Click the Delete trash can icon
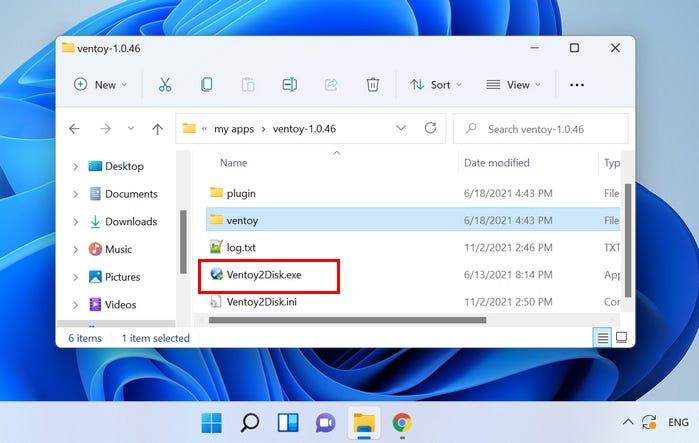 point(373,84)
